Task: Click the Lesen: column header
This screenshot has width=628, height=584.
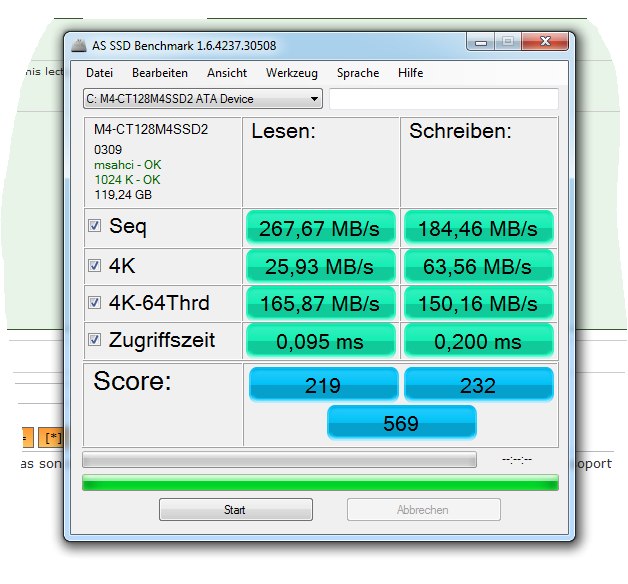Action: [284, 131]
